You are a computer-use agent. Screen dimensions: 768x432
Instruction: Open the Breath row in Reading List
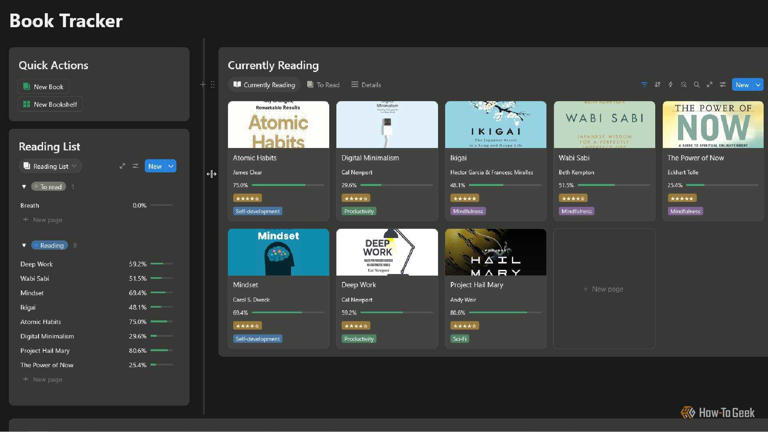click(x=97, y=205)
